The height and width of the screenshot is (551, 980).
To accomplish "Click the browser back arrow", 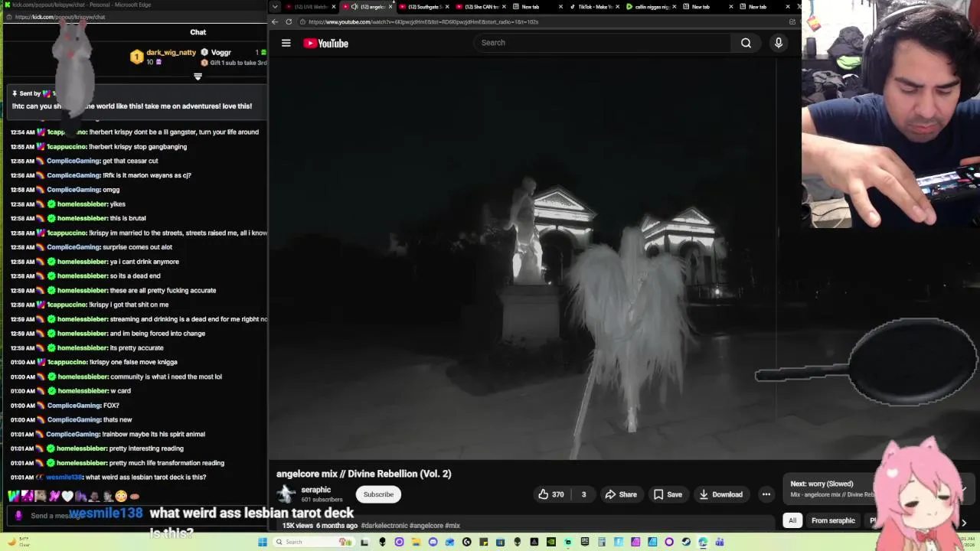I will [x=275, y=21].
